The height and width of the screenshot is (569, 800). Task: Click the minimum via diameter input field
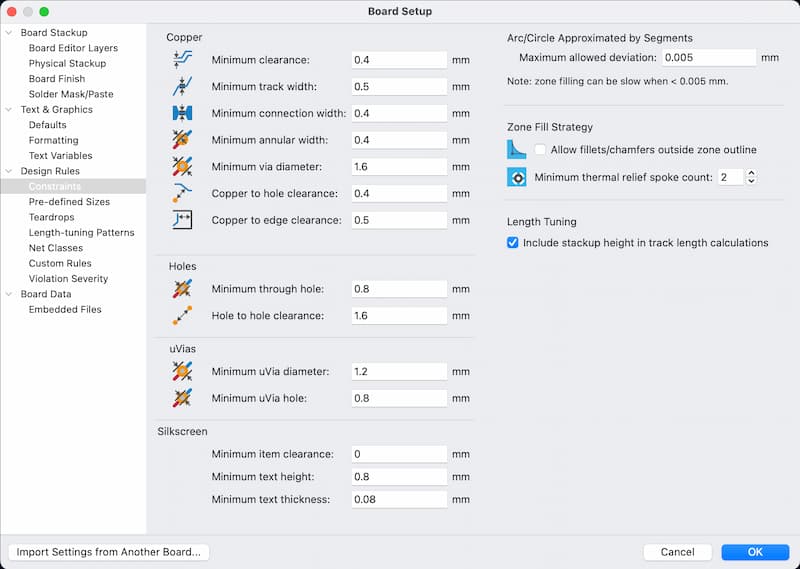399,167
